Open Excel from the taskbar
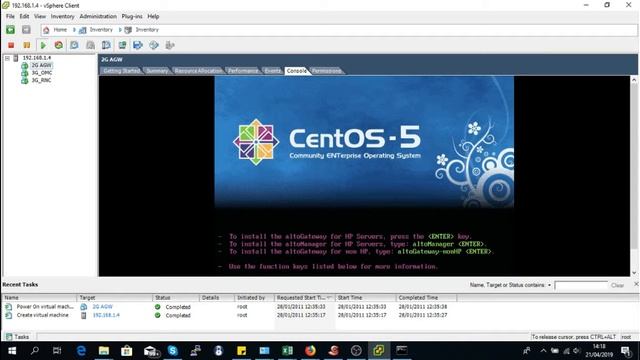The height and width of the screenshot is (360, 640). point(287,351)
